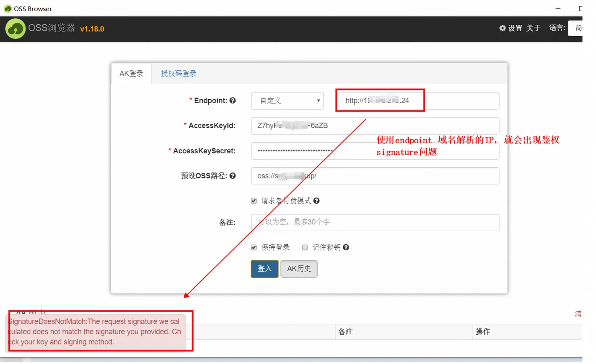Click the OSS Browser title bar icon

pyautogui.click(x=7, y=9)
